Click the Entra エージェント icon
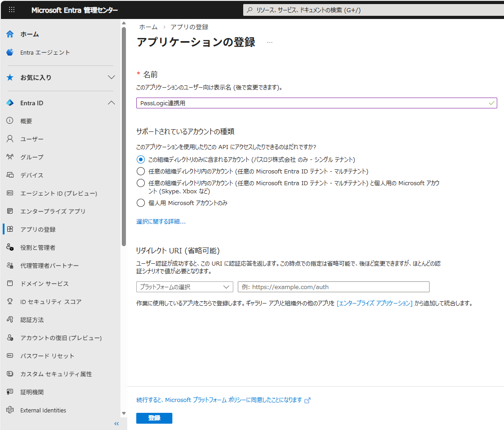The width and height of the screenshot is (504, 430). click(10, 52)
